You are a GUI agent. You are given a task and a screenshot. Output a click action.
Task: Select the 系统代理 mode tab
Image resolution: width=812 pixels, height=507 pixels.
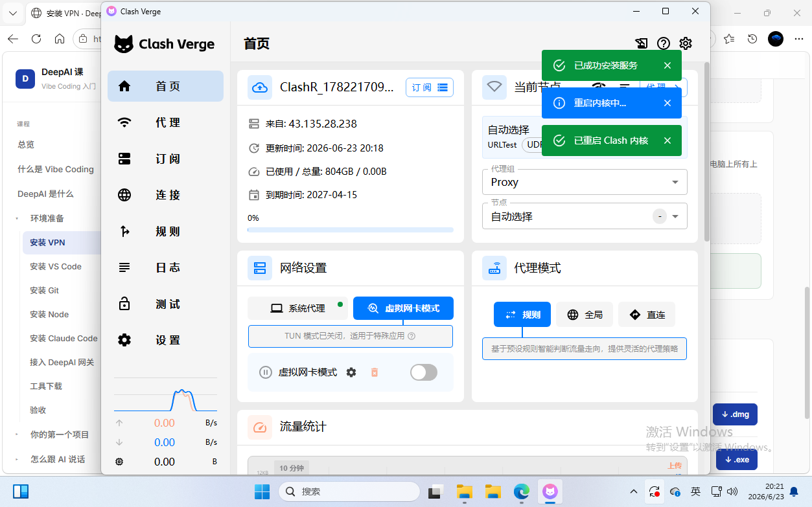297,308
